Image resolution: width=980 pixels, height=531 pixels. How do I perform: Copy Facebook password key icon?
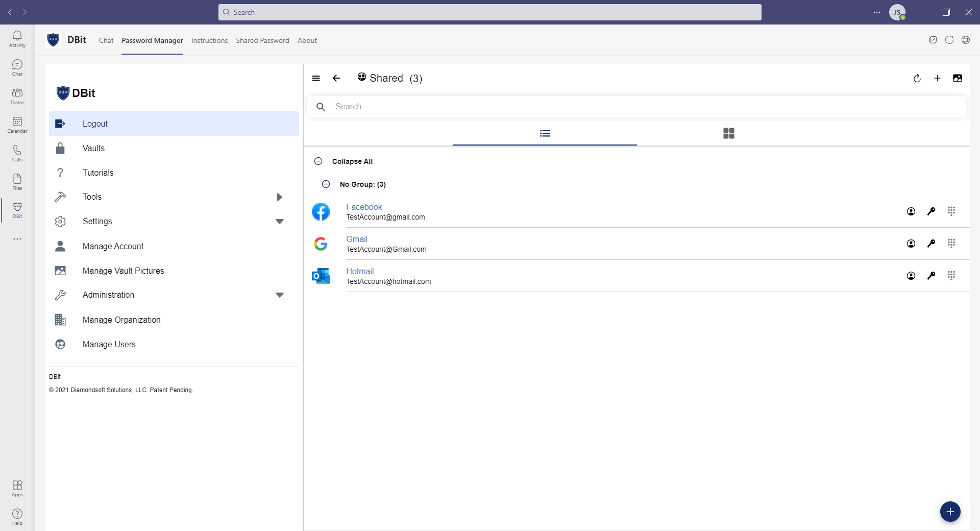931,211
